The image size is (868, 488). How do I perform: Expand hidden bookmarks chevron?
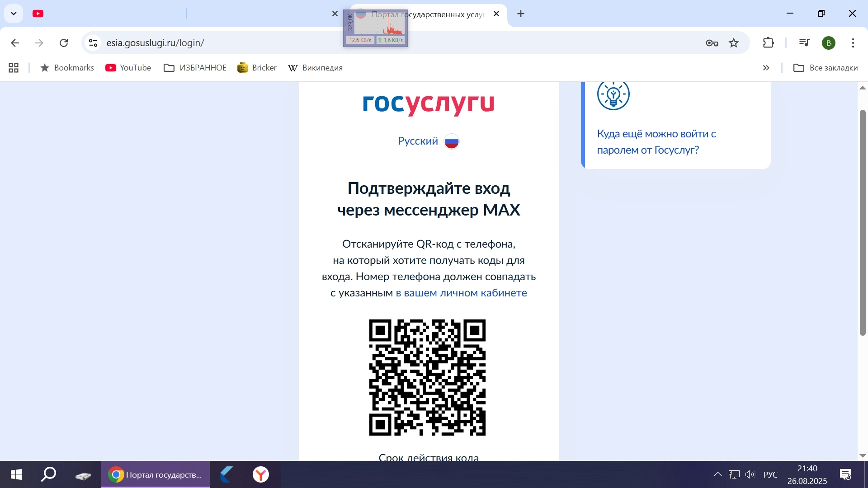pyautogui.click(x=766, y=68)
